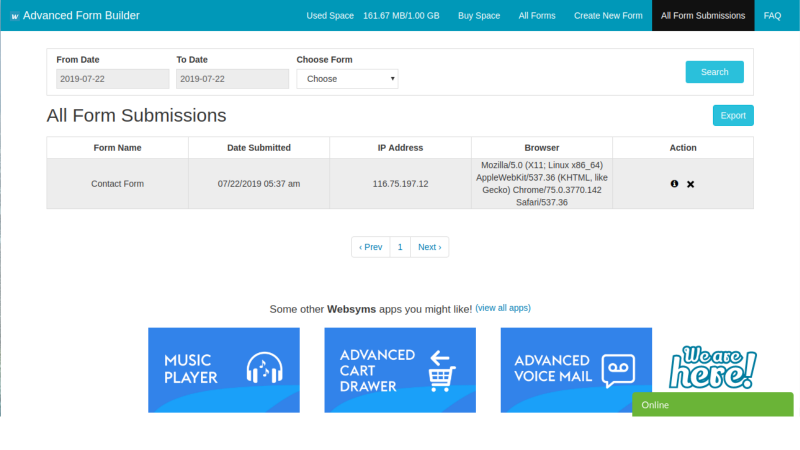Open Create New Form page
800x450 pixels.
608,16
